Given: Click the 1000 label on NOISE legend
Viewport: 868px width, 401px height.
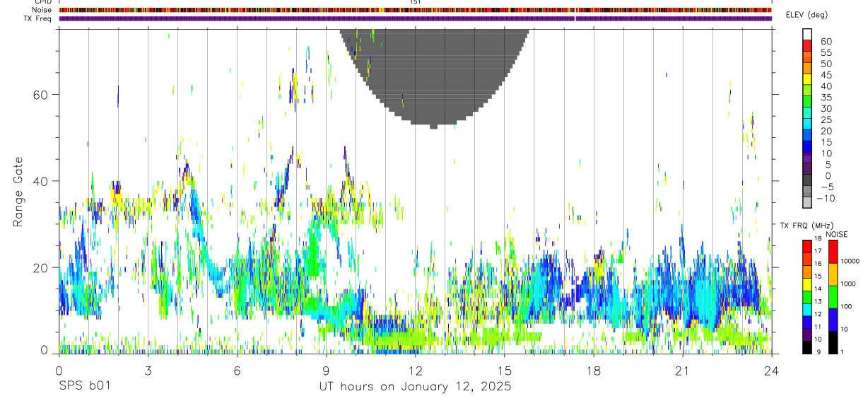Looking at the screenshot, I should (x=849, y=284).
